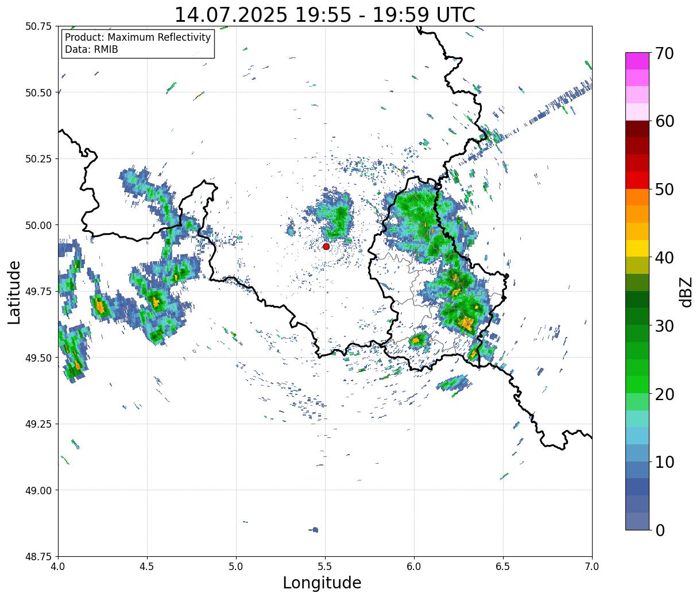Click 'Product: Maximum Reflectivity' text in legend box
This screenshot has width=700, height=597.
pyautogui.click(x=138, y=37)
